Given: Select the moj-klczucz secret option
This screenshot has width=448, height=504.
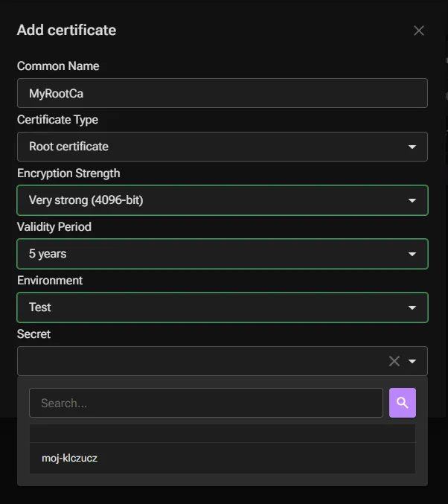Looking at the screenshot, I should (x=223, y=458).
